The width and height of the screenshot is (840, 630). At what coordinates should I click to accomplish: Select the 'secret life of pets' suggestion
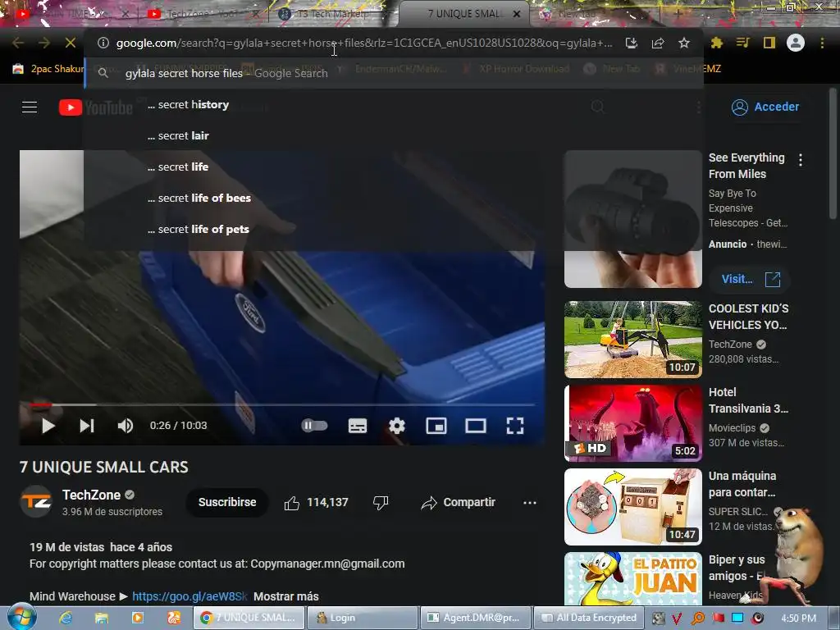pos(394,229)
